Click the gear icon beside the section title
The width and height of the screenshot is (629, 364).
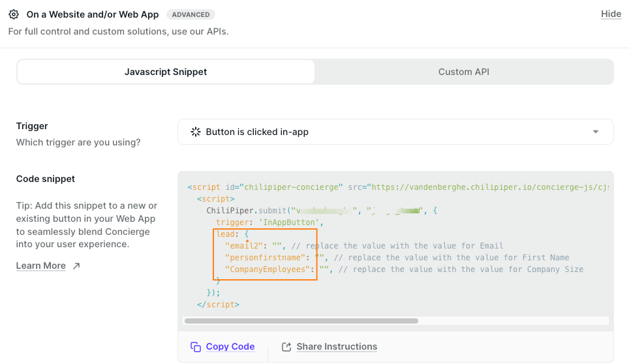click(x=13, y=14)
